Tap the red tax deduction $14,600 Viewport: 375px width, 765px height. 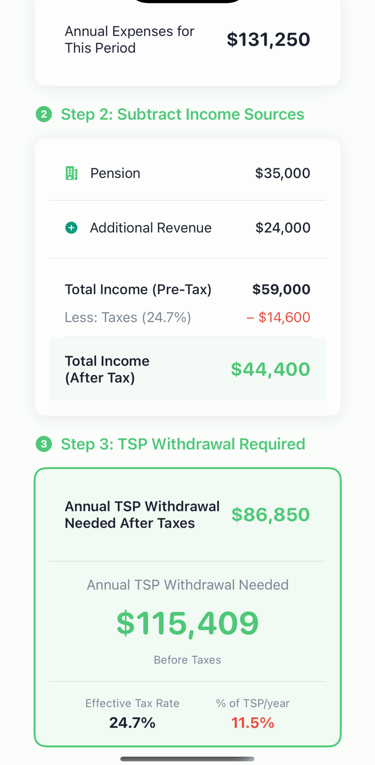click(x=278, y=318)
